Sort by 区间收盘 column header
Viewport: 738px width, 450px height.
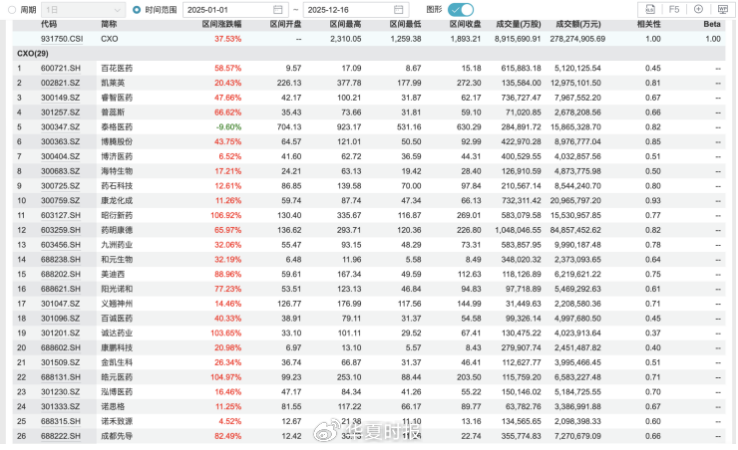[x=465, y=24]
